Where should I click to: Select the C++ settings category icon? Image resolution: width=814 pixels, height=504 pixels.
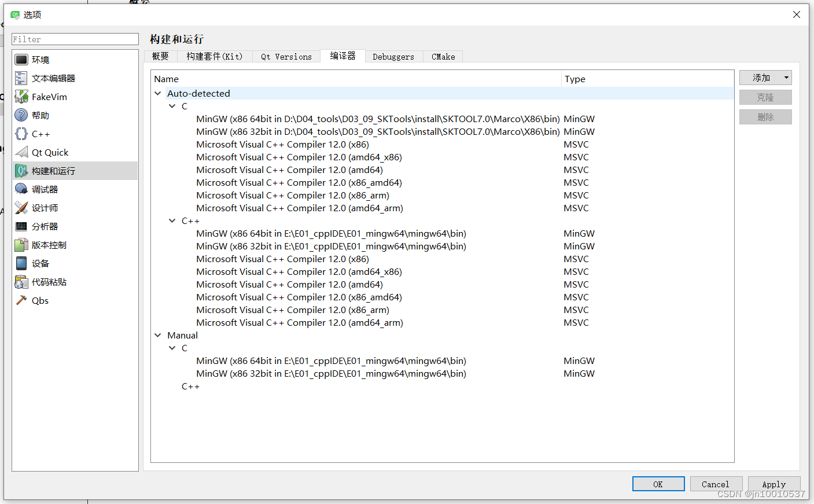point(21,133)
